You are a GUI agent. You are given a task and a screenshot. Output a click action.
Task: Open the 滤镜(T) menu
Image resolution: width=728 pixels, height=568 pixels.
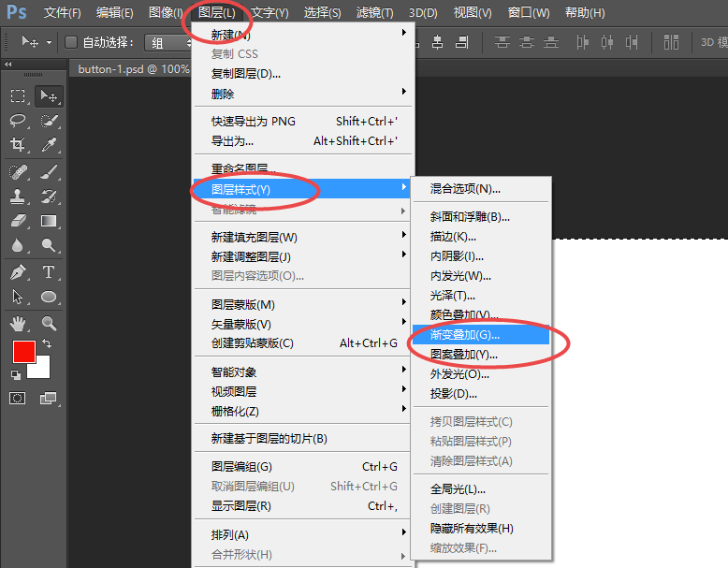(374, 12)
